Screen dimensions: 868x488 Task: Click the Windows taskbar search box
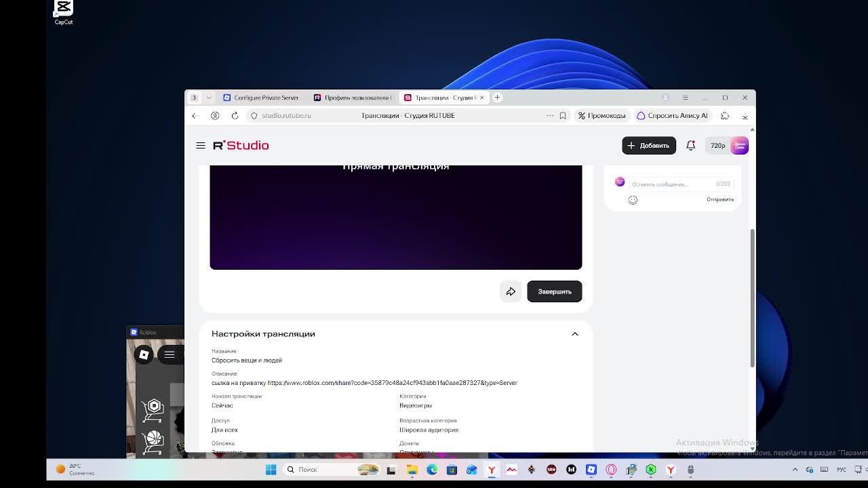click(331, 470)
